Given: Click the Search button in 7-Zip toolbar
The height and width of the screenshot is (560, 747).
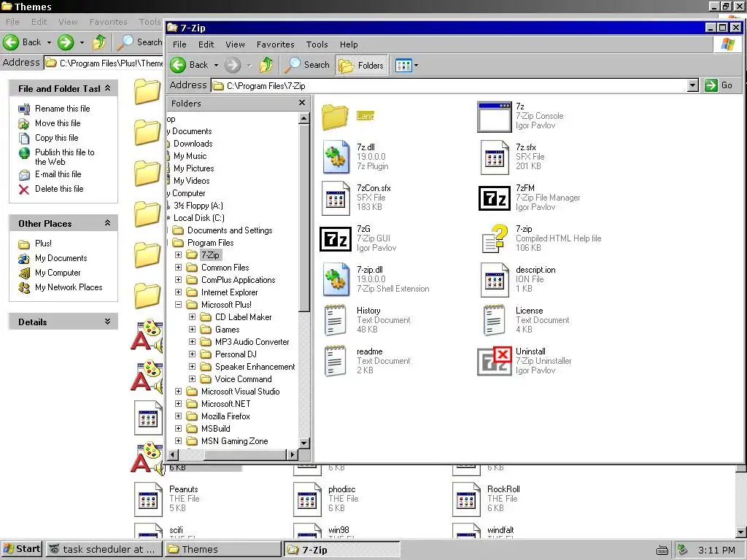Looking at the screenshot, I should [x=307, y=65].
